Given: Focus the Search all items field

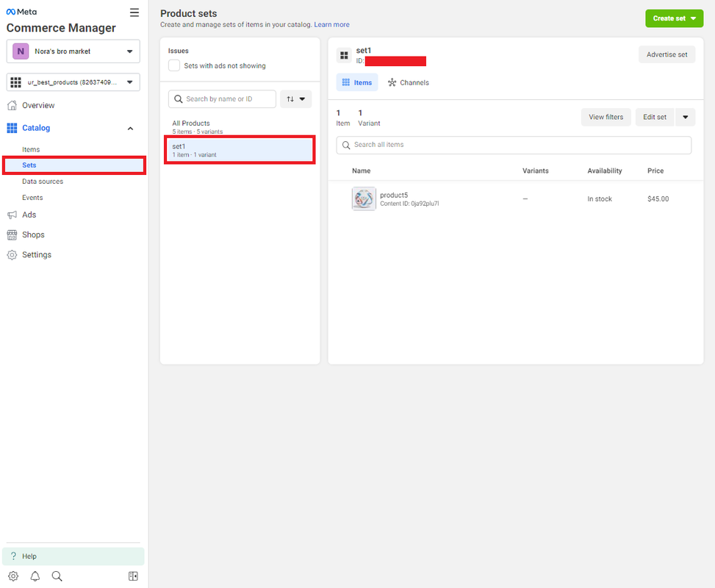Looking at the screenshot, I should pos(514,145).
